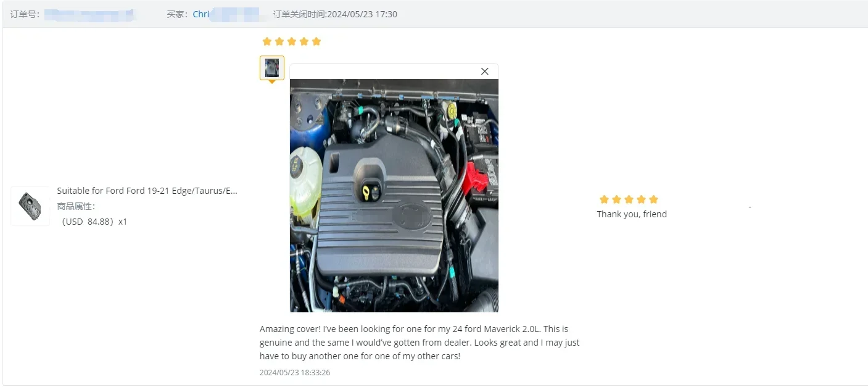
Task: Click the enlarged engine bay photo
Action: point(394,195)
